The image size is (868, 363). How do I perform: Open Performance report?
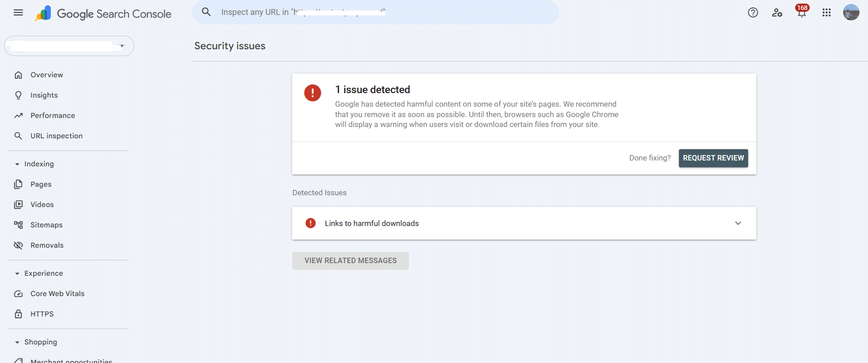pyautogui.click(x=52, y=116)
